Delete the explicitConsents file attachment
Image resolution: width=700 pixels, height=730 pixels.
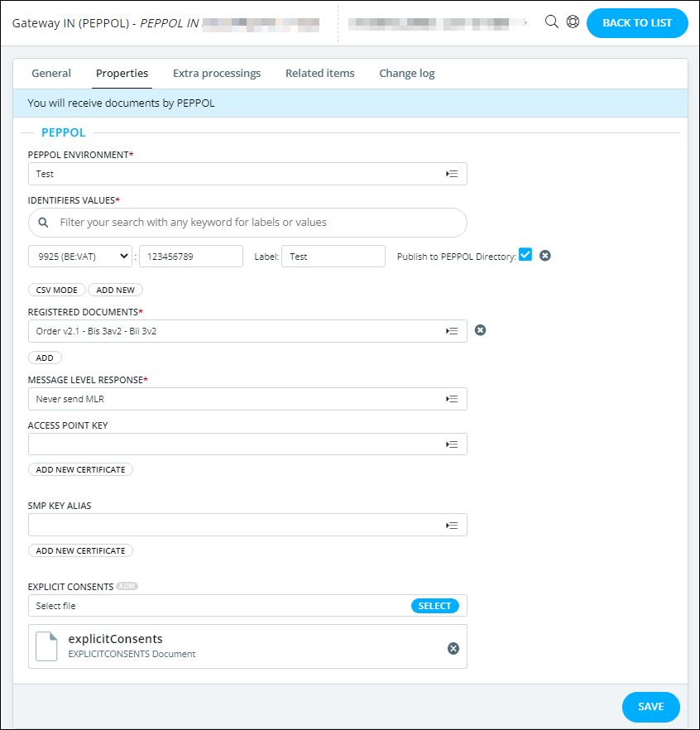click(453, 648)
